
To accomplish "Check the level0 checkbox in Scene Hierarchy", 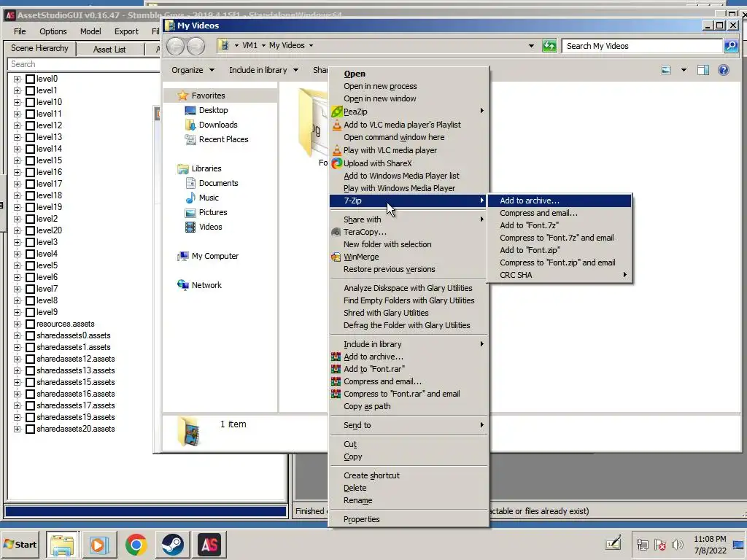I will click(x=30, y=79).
